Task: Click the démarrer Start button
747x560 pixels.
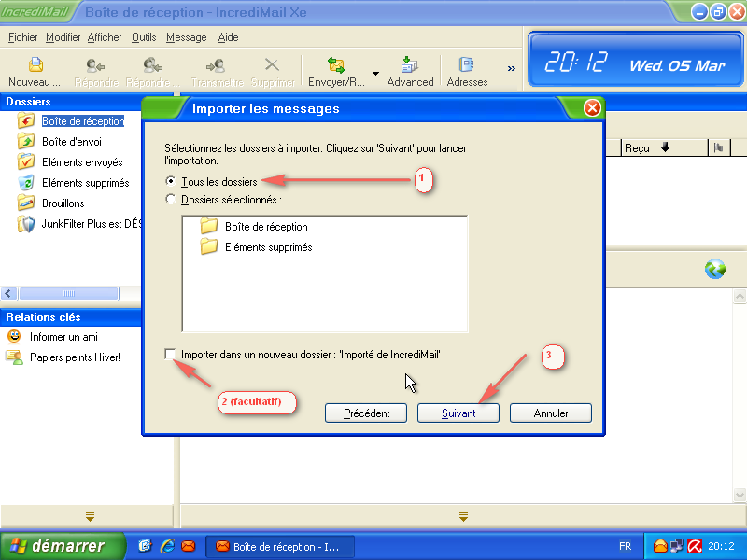Action: coord(62,546)
